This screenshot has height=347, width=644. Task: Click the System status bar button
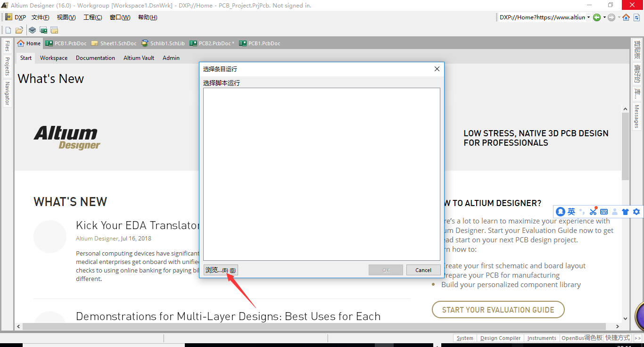click(465, 338)
